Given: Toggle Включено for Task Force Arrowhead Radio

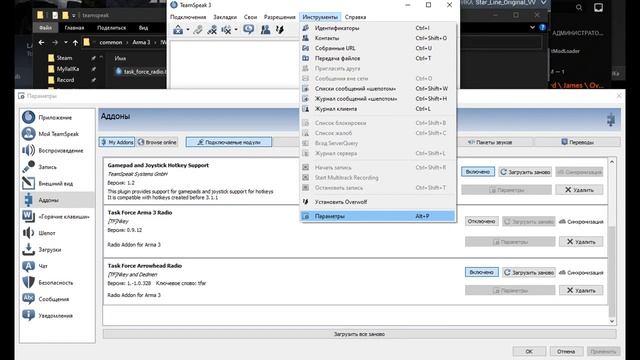Looking at the screenshot, I should (x=482, y=272).
